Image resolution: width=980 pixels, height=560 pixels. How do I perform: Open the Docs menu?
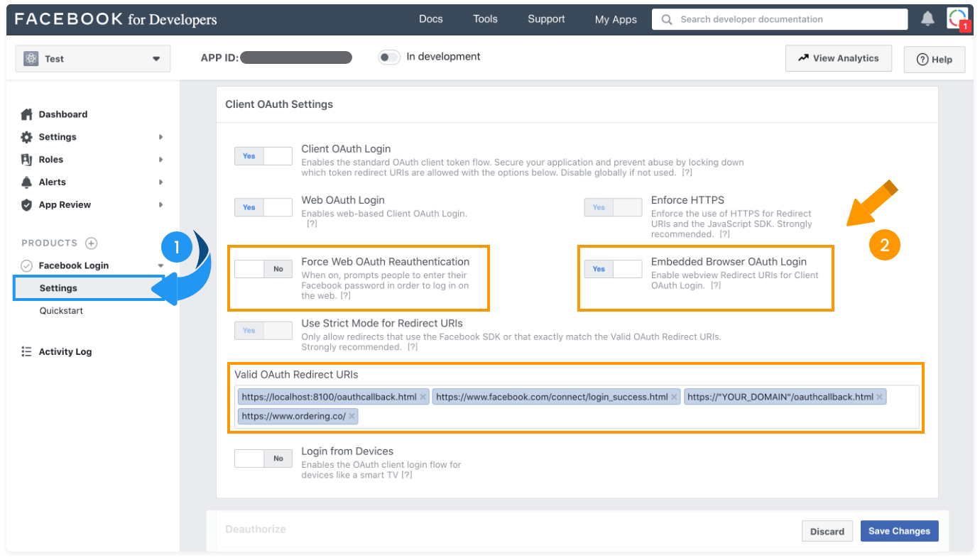coord(431,19)
